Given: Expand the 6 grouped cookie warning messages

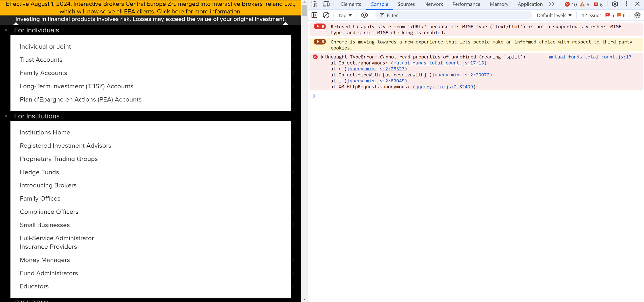Looking at the screenshot, I should coord(320,42).
